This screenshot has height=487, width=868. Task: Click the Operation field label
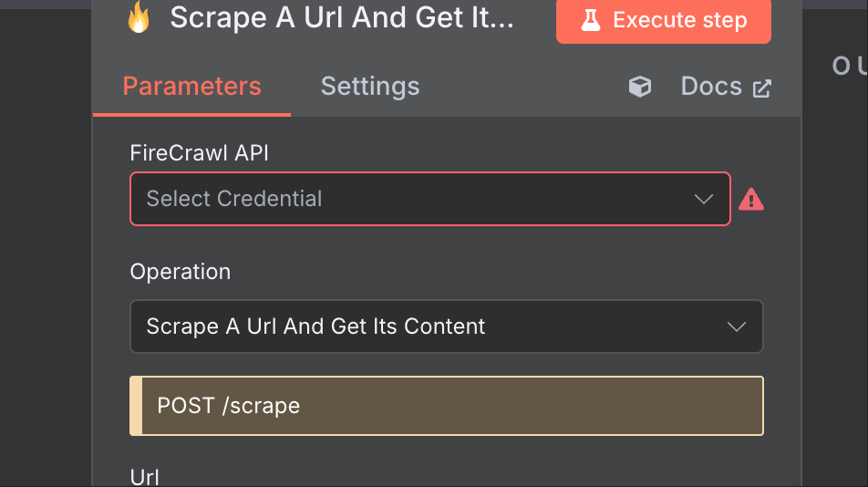coord(180,272)
